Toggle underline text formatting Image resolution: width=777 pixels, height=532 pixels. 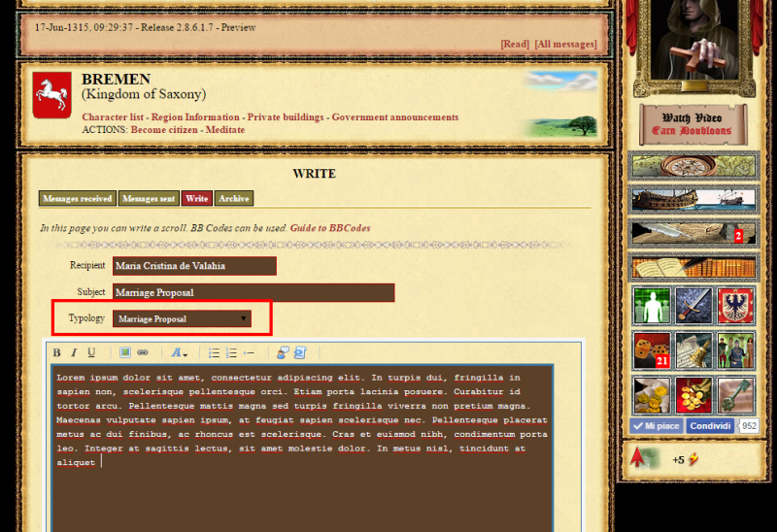pyautogui.click(x=91, y=352)
